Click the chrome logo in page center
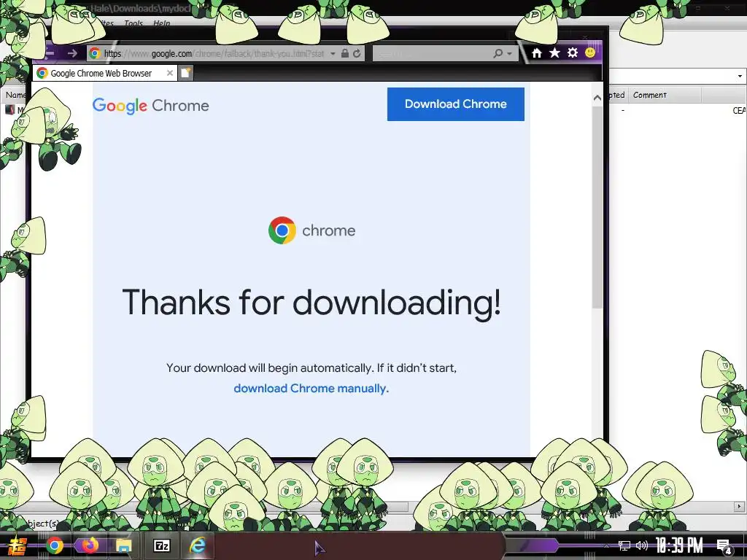Viewport: 747px width, 560px height. click(x=312, y=230)
